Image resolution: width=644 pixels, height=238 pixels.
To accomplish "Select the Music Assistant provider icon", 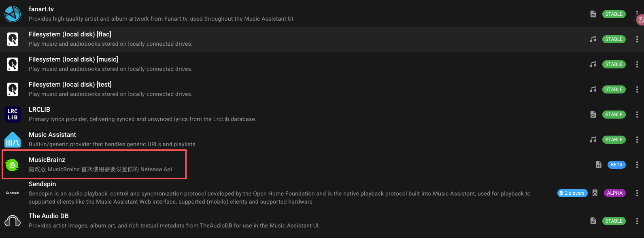I will (x=13, y=139).
